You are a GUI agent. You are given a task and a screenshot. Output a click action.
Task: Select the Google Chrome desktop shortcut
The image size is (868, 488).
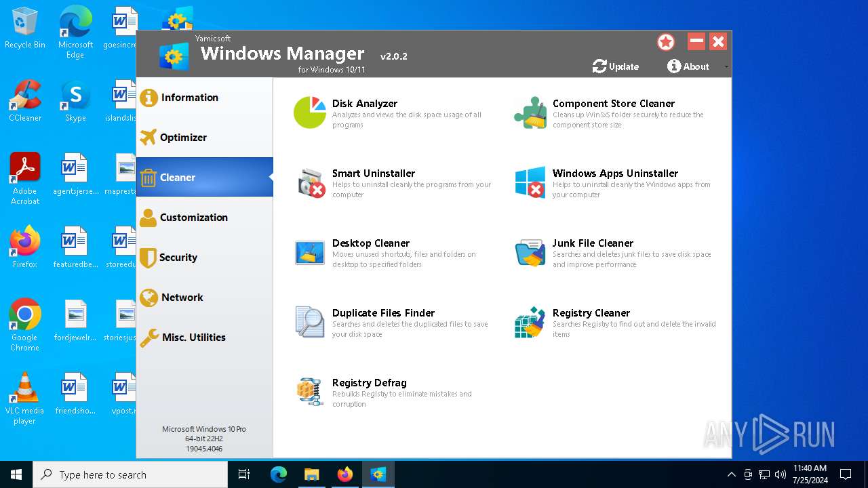pos(25,325)
